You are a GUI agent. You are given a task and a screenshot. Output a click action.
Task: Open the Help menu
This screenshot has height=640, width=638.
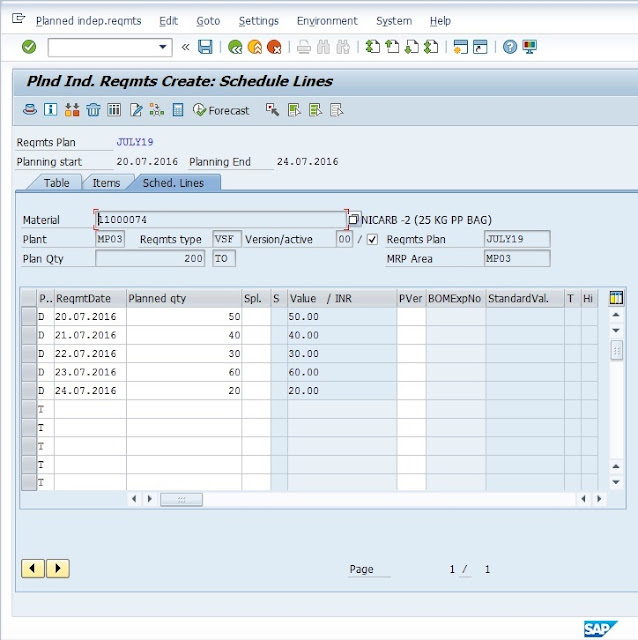coord(440,21)
